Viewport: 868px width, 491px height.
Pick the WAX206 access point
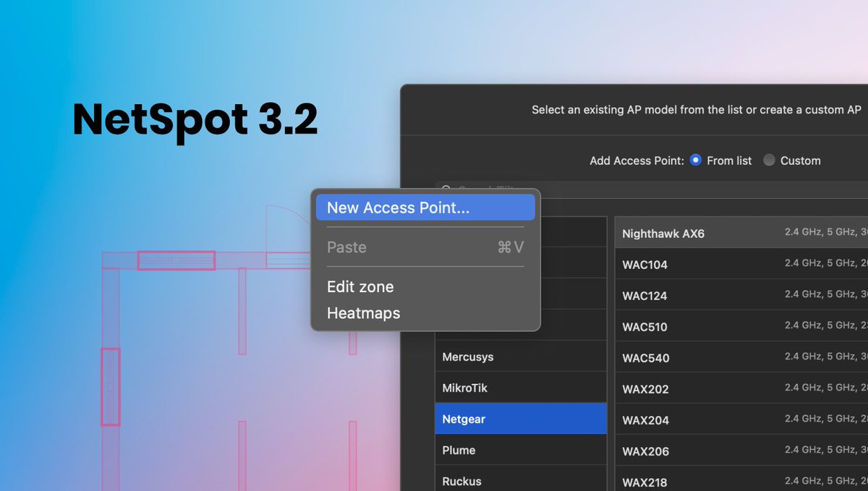pyautogui.click(x=741, y=451)
